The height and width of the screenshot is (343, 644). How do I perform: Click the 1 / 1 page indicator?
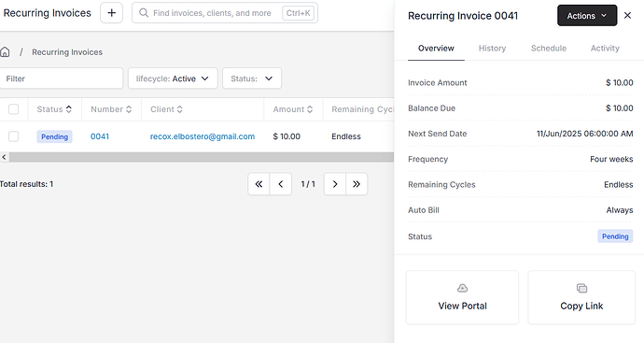[308, 184]
